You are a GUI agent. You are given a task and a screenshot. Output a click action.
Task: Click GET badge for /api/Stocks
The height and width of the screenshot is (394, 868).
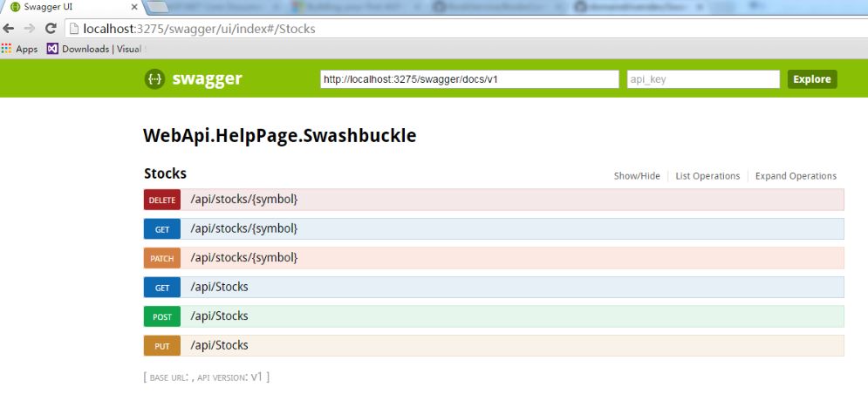tap(162, 288)
